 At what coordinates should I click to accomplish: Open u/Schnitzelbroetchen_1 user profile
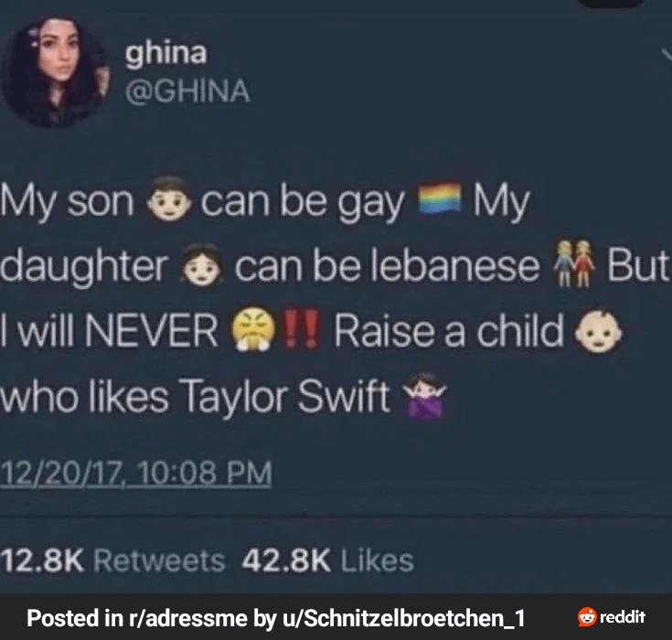tap(403, 618)
